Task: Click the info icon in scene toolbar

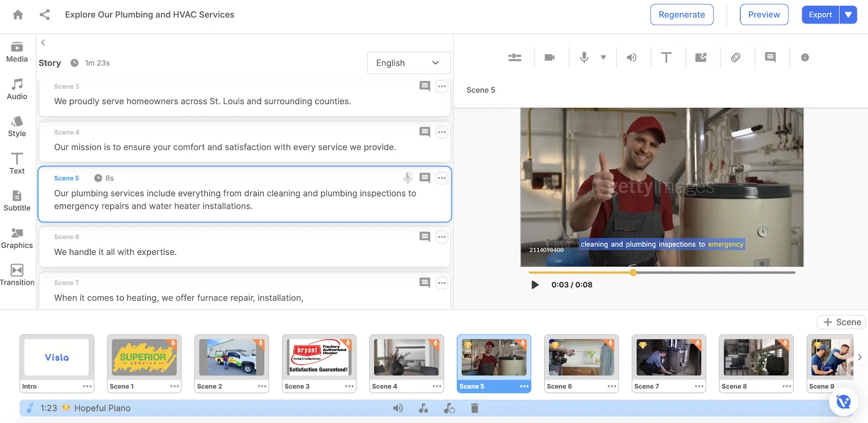Action: click(x=805, y=57)
